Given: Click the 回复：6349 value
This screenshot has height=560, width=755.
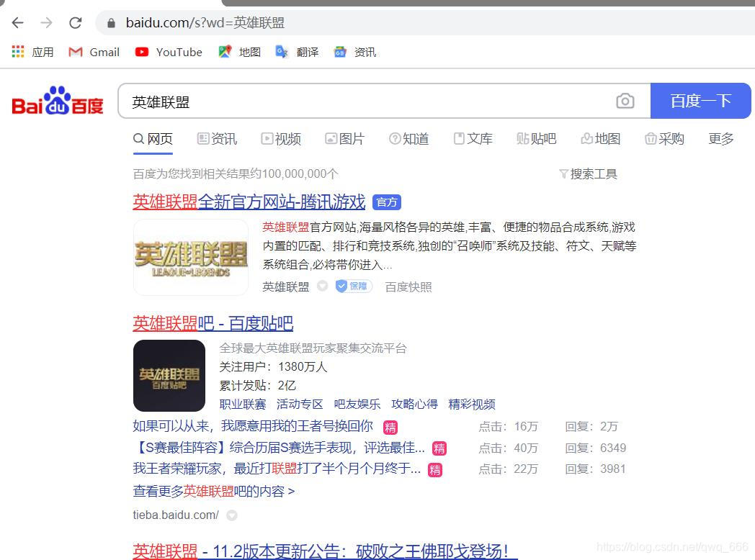Looking at the screenshot, I should tap(596, 448).
